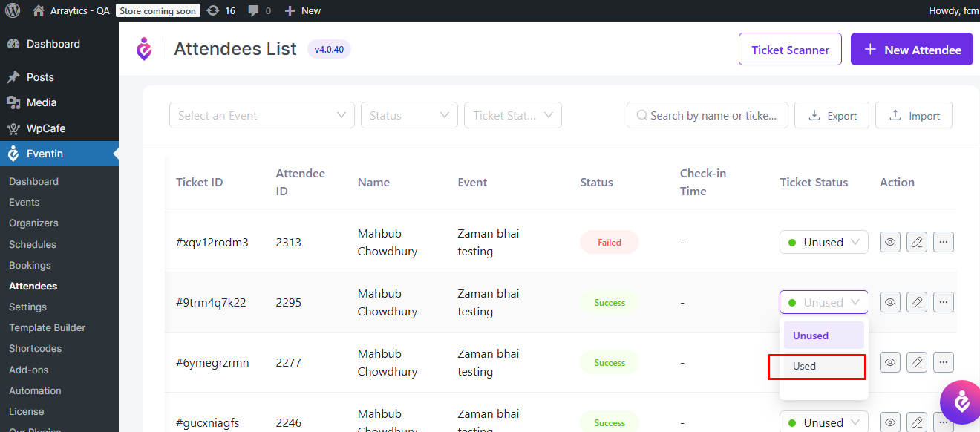Click the New content plus icon
Image resolution: width=980 pixels, height=432 pixels.
point(290,10)
